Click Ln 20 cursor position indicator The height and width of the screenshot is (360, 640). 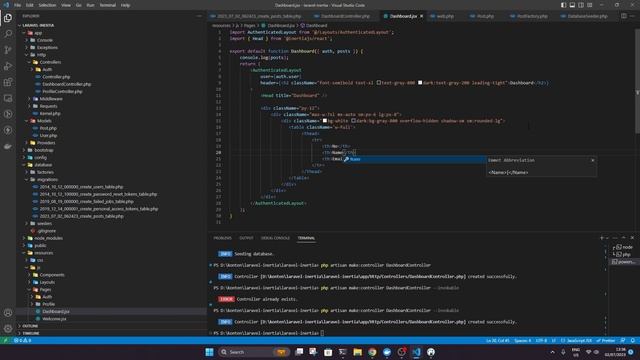coord(498,340)
